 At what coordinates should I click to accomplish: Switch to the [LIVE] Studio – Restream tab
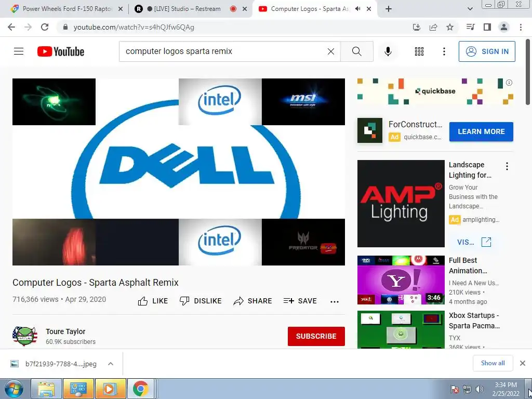pyautogui.click(x=191, y=9)
